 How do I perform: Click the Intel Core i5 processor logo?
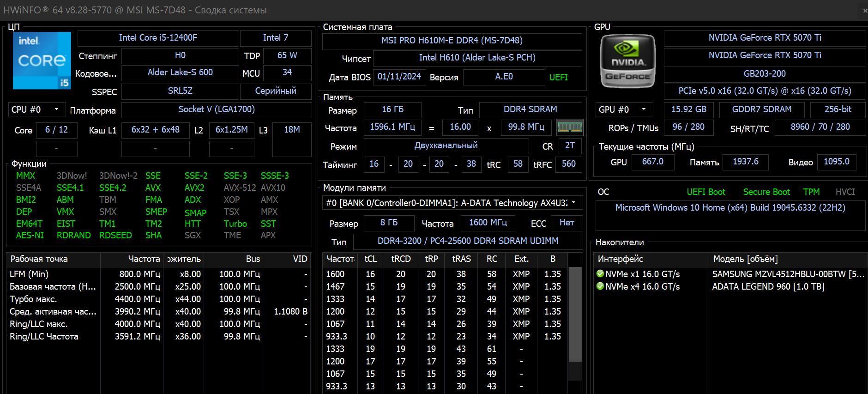click(x=42, y=61)
